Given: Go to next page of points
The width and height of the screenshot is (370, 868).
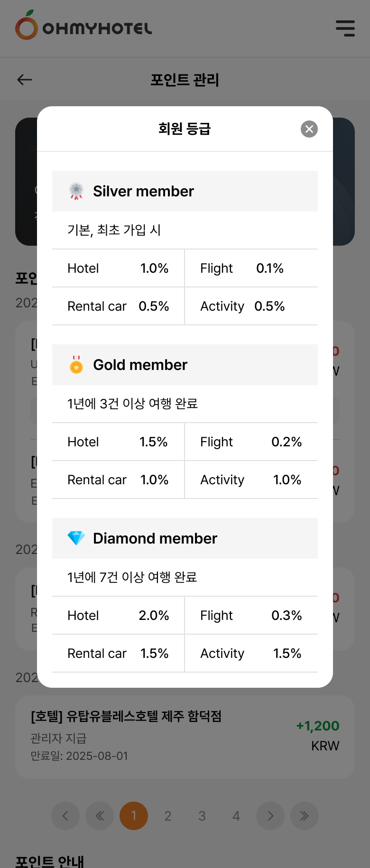Looking at the screenshot, I should [x=270, y=816].
